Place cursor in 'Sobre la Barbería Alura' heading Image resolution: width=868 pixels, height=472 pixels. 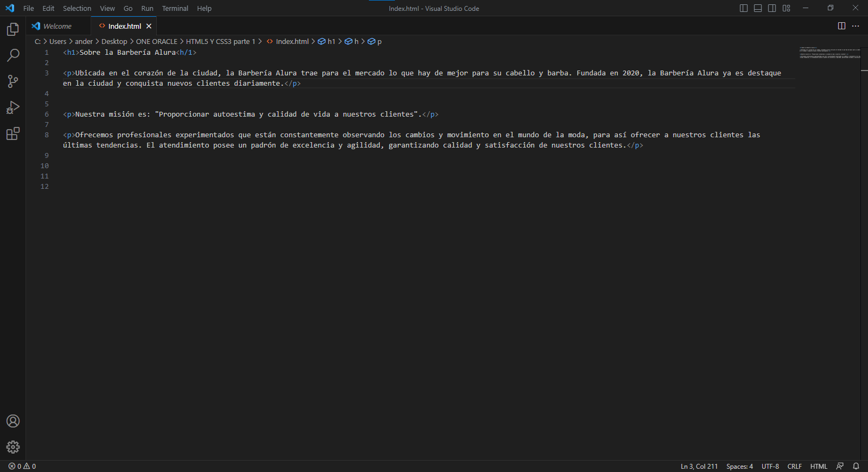click(127, 53)
